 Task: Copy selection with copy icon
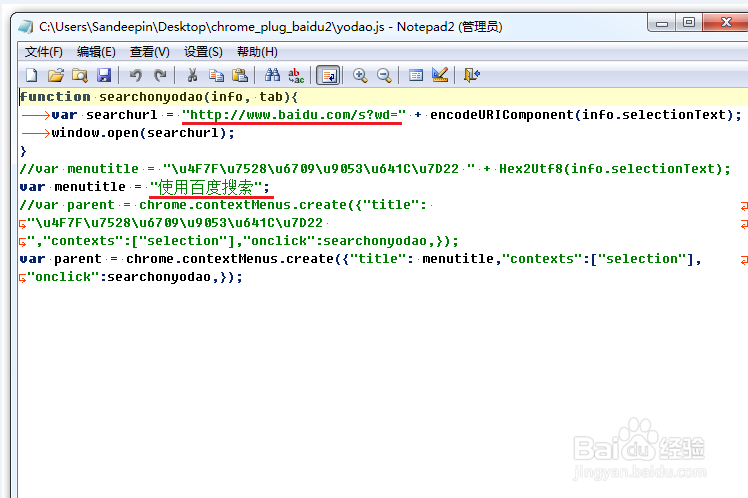point(216,75)
